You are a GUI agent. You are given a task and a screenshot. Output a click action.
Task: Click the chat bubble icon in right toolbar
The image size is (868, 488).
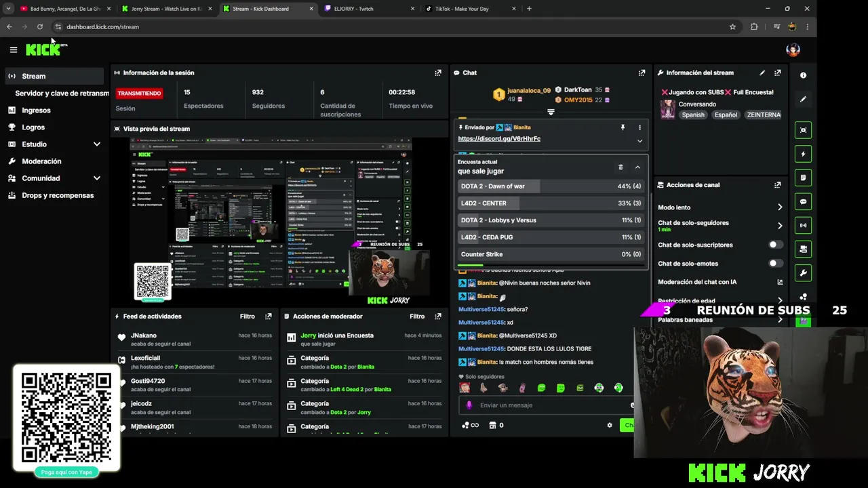(x=803, y=201)
